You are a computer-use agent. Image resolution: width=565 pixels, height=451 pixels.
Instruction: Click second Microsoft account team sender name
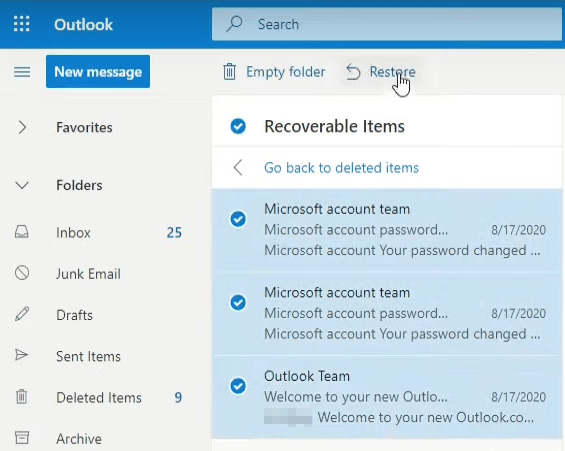tap(337, 293)
